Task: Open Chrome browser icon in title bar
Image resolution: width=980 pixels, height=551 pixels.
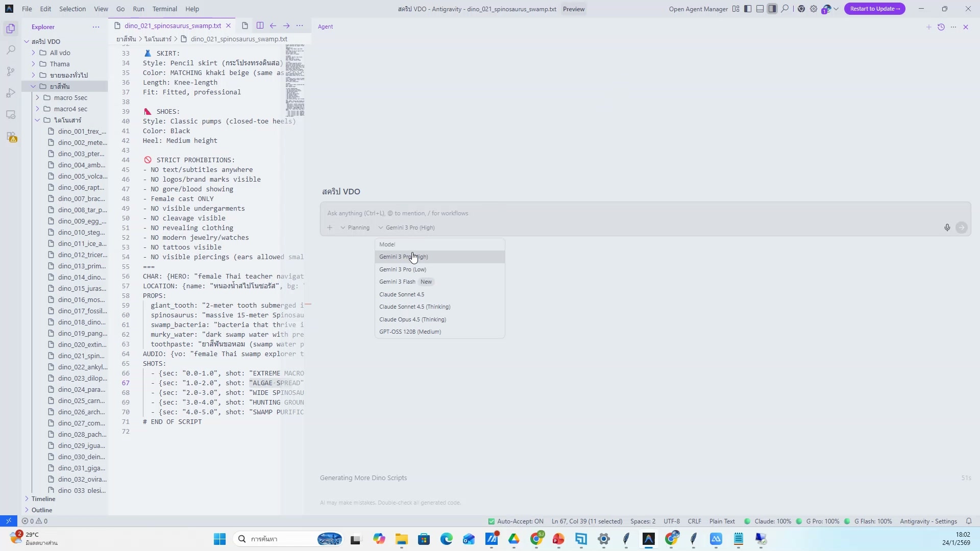Action: pyautogui.click(x=801, y=9)
